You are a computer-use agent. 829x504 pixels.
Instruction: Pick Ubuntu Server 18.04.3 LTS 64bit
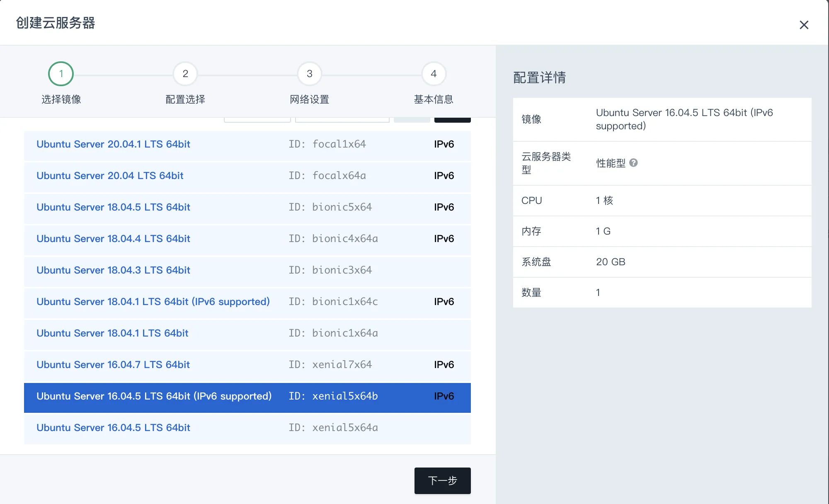tap(113, 270)
